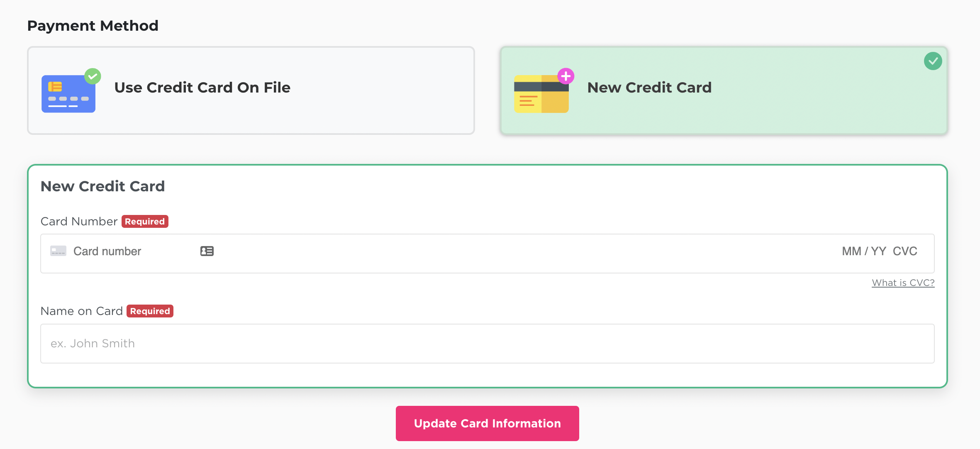The height and width of the screenshot is (449, 980).
Task: Click the Name on Card text field
Action: coord(488,344)
